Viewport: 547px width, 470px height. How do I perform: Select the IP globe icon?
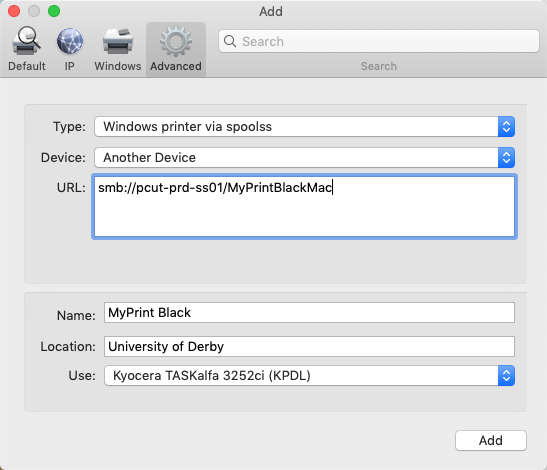pyautogui.click(x=70, y=41)
